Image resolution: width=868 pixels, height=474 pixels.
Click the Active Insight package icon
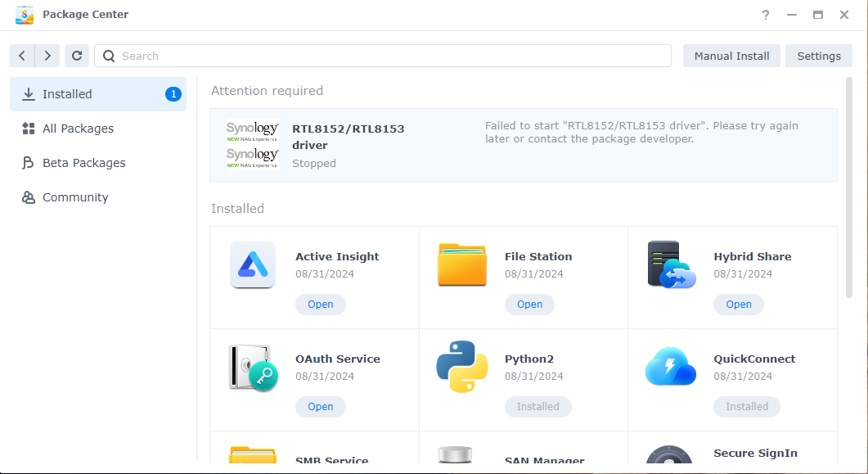pyautogui.click(x=253, y=264)
